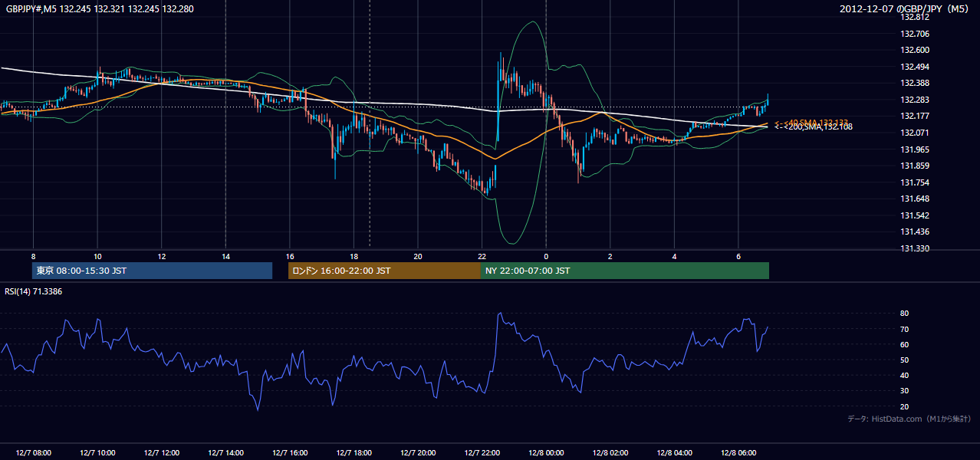980x460 pixels.
Task: Click the 12/8 06:00 bottom time label
Action: (x=738, y=453)
